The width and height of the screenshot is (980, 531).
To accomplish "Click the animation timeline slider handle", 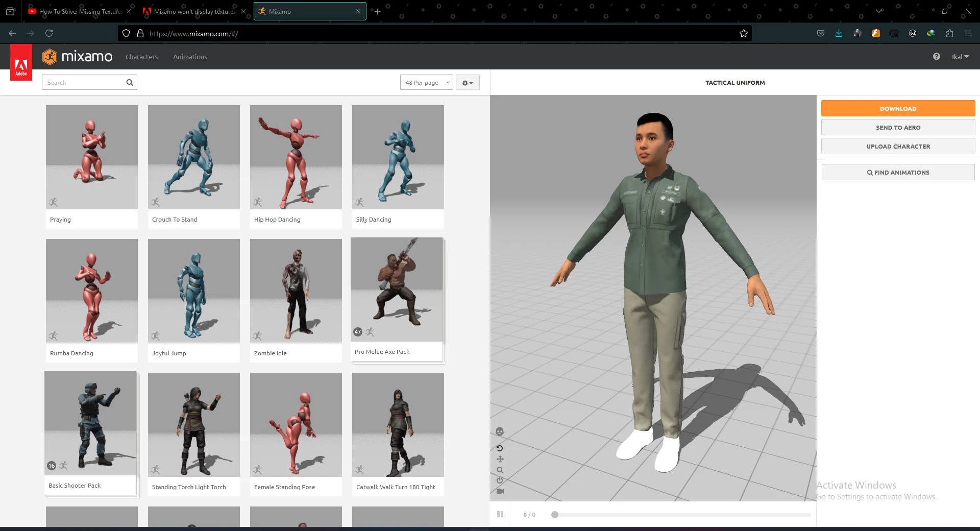I will (x=555, y=515).
